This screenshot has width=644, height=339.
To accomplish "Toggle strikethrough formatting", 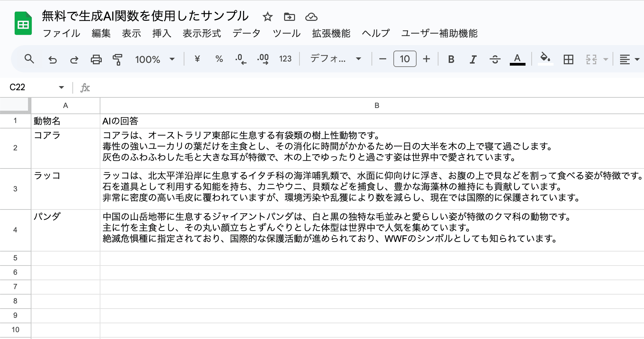I will tap(495, 59).
